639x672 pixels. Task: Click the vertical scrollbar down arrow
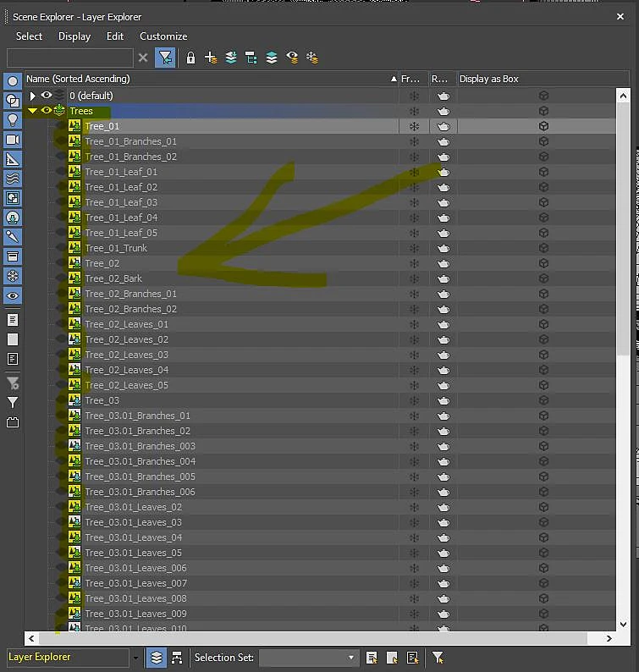click(623, 624)
